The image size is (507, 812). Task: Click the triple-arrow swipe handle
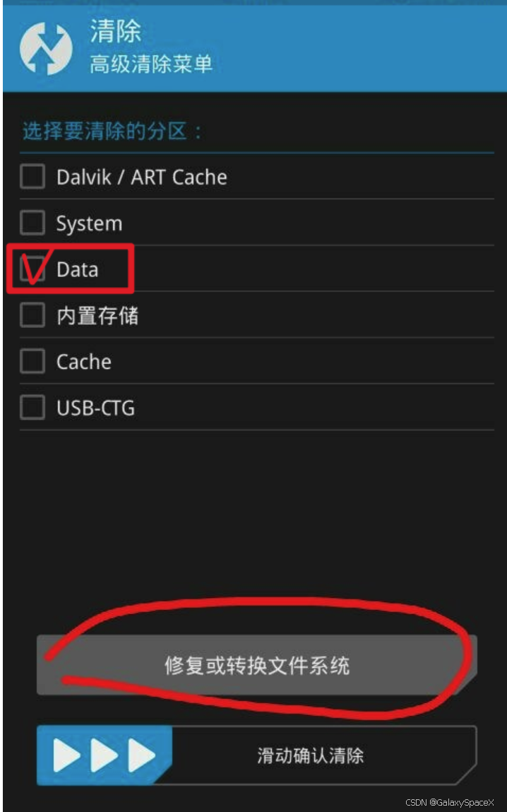[104, 755]
